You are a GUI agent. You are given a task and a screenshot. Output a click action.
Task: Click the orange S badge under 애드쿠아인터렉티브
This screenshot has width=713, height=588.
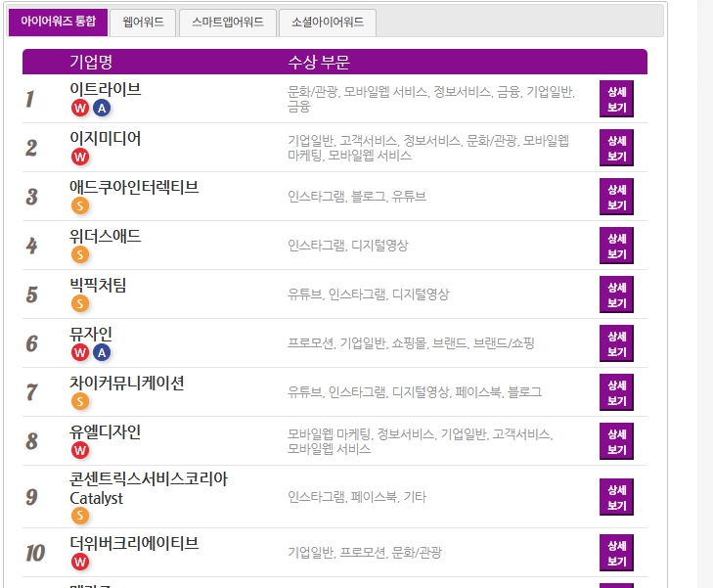click(x=80, y=206)
